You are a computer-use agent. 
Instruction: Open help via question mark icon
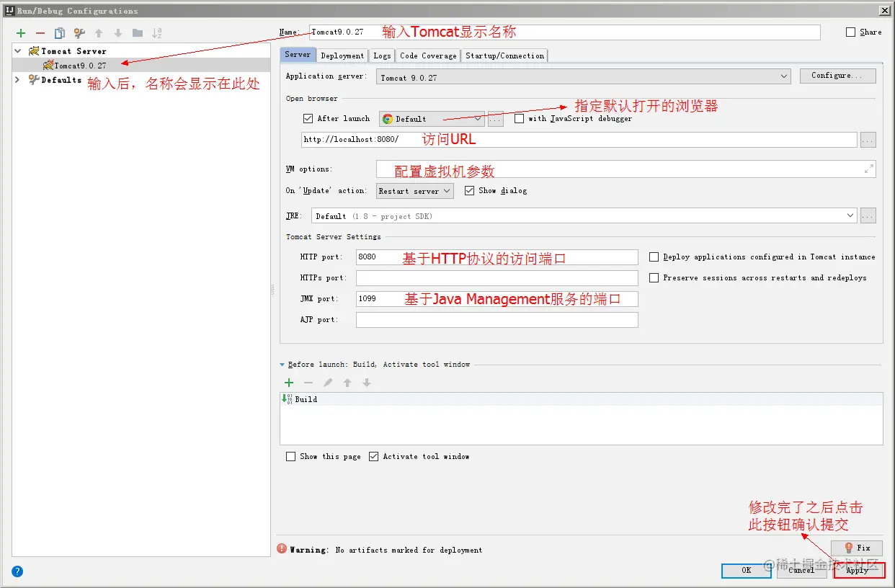coord(17,571)
